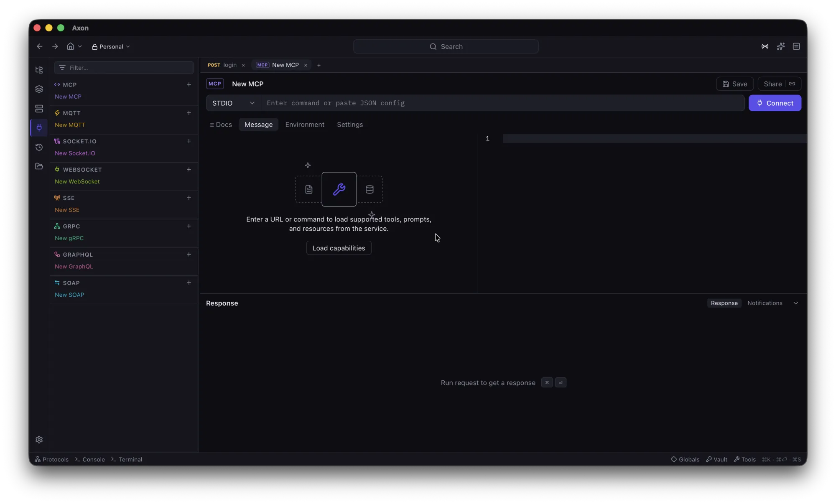Go back with left arrow
Image resolution: width=836 pixels, height=504 pixels.
pos(40,46)
